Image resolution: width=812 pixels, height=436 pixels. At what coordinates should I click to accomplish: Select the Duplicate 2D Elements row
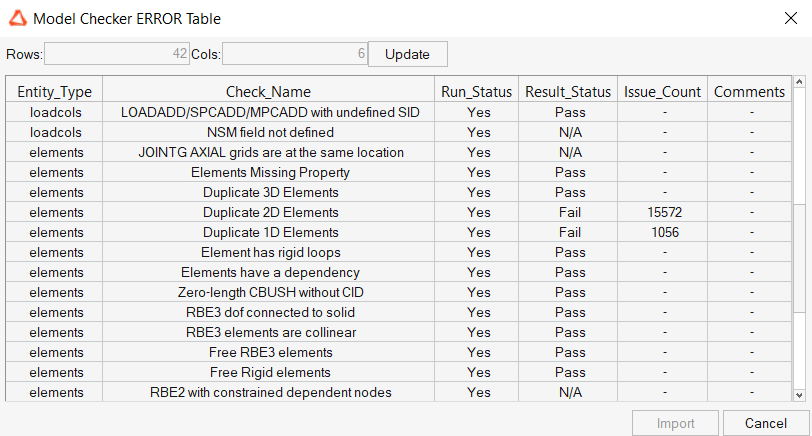click(270, 212)
